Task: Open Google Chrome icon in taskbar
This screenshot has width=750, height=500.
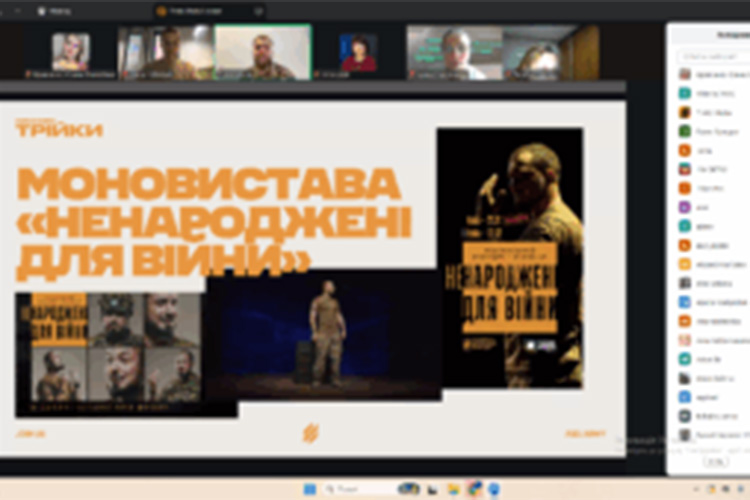Action: (473, 489)
